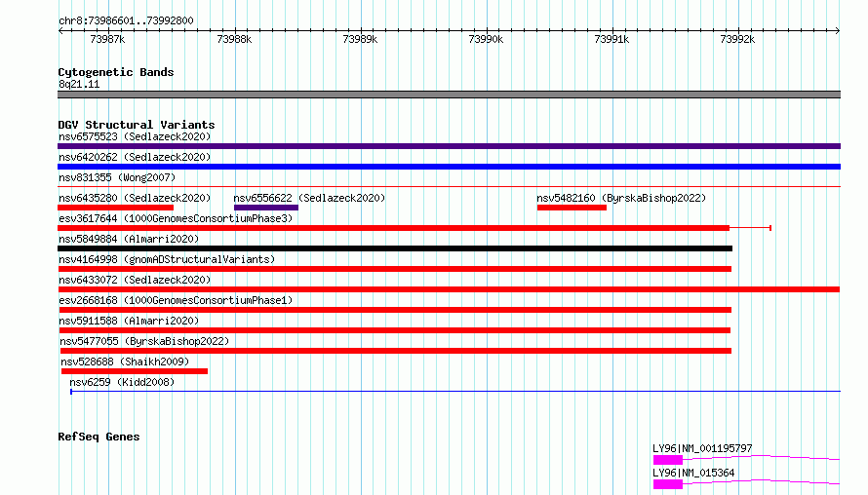
Task: Select the gray 8q21.11 cytogenetic band bar
Action: click(x=449, y=95)
